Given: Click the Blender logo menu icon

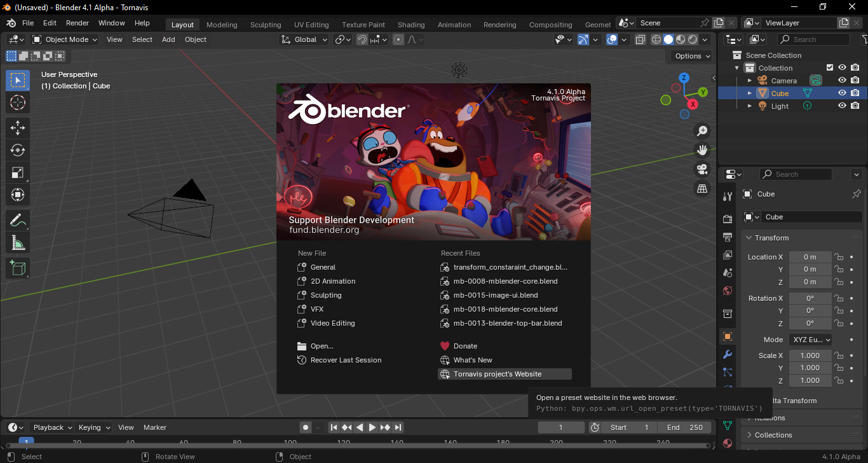Looking at the screenshot, I should (x=11, y=23).
